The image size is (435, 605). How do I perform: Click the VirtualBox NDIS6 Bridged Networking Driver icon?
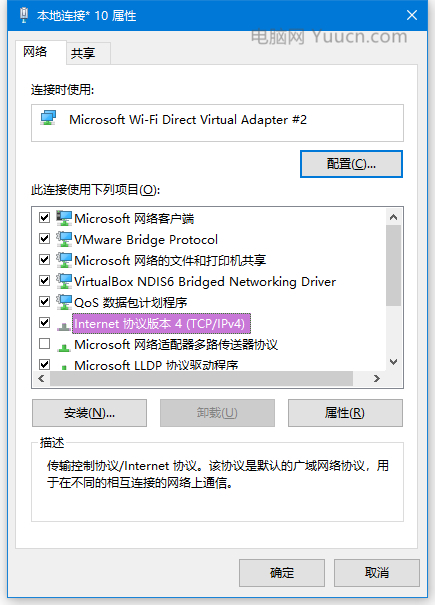(64, 281)
